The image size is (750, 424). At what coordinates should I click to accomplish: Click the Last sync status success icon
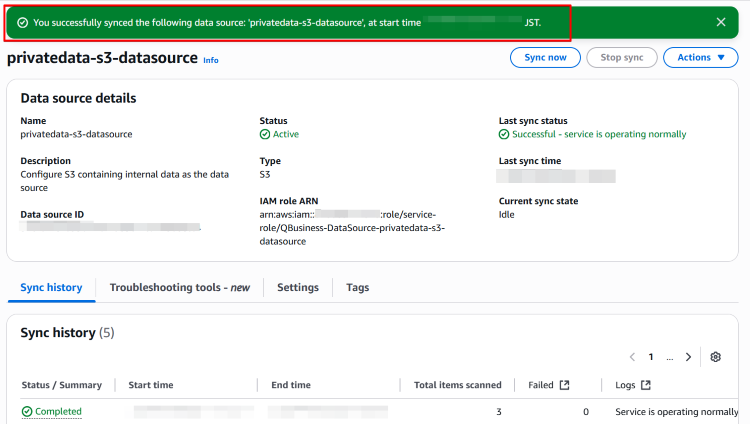point(504,134)
